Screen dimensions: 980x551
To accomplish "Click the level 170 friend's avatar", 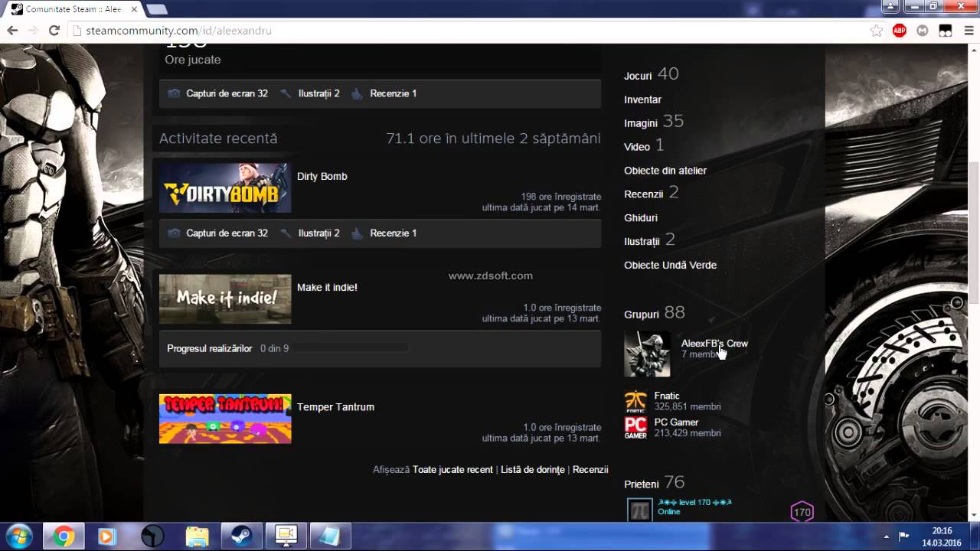I will click(639, 510).
